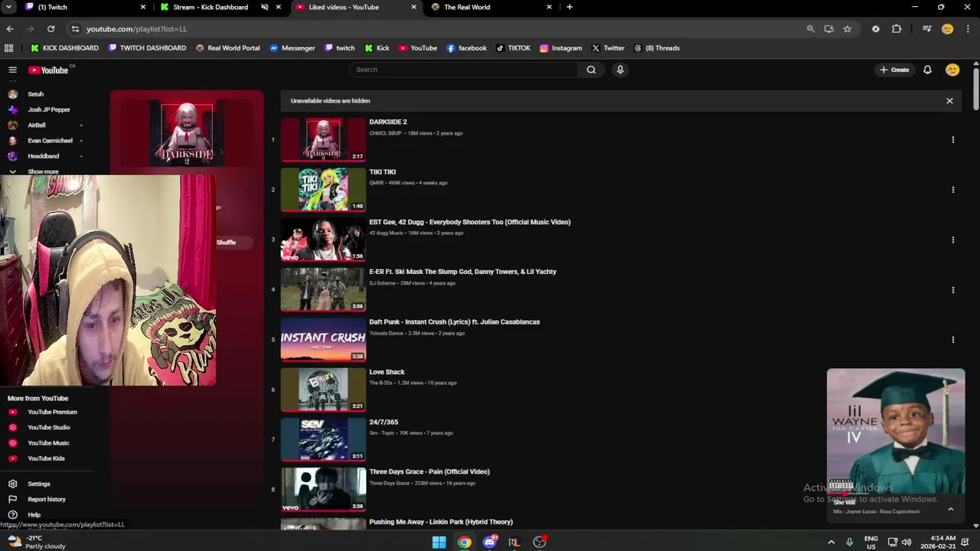Expand subscriptions with Show more
The height and width of the screenshot is (551, 980).
point(43,171)
